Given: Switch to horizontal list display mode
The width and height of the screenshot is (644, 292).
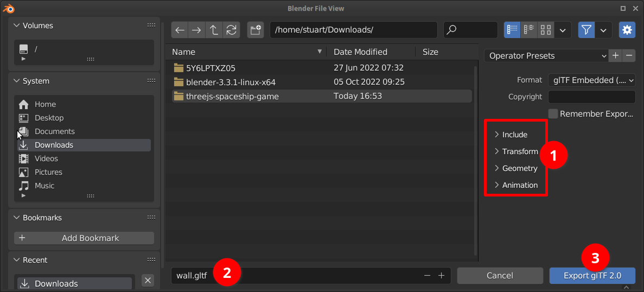Looking at the screenshot, I should 529,30.
